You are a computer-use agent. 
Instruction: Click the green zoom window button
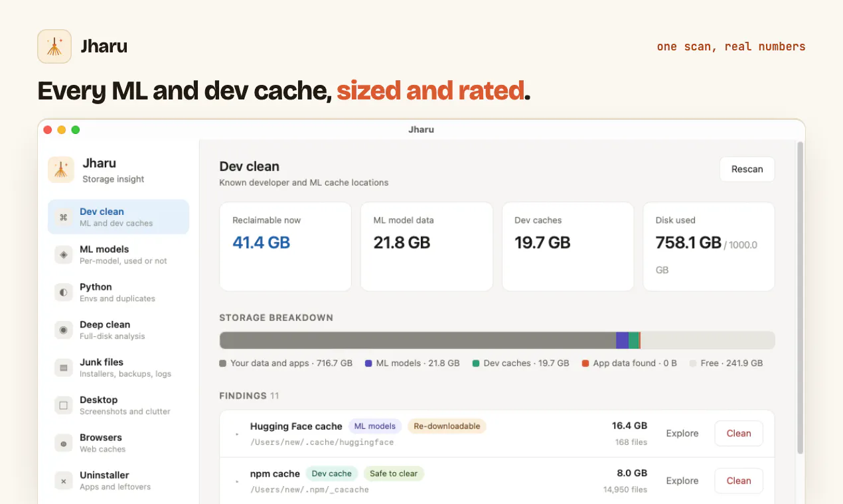click(76, 130)
